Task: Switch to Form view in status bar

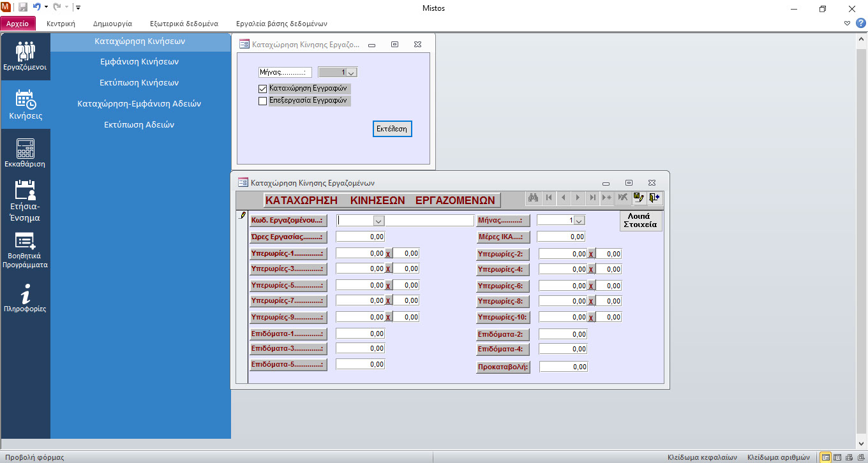Action: [826, 457]
